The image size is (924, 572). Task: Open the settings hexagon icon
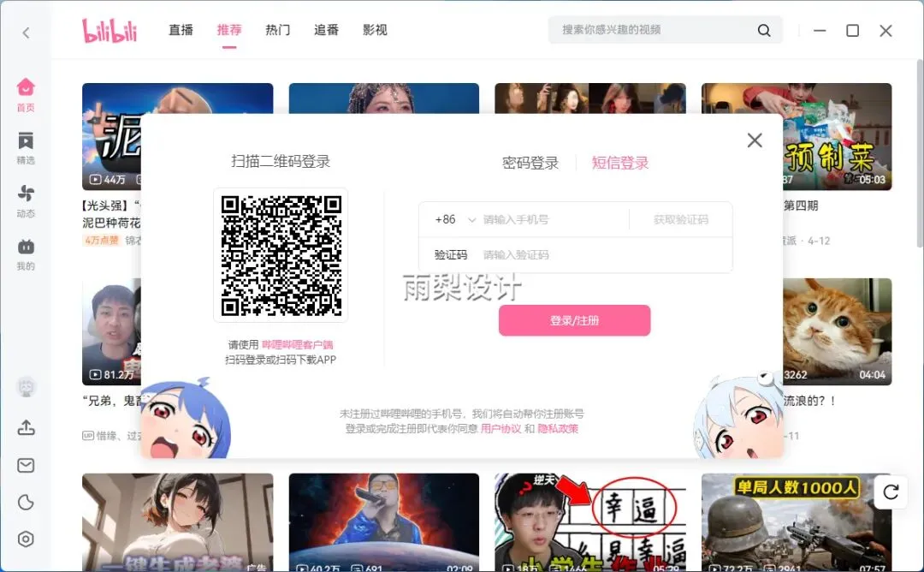coord(26,539)
